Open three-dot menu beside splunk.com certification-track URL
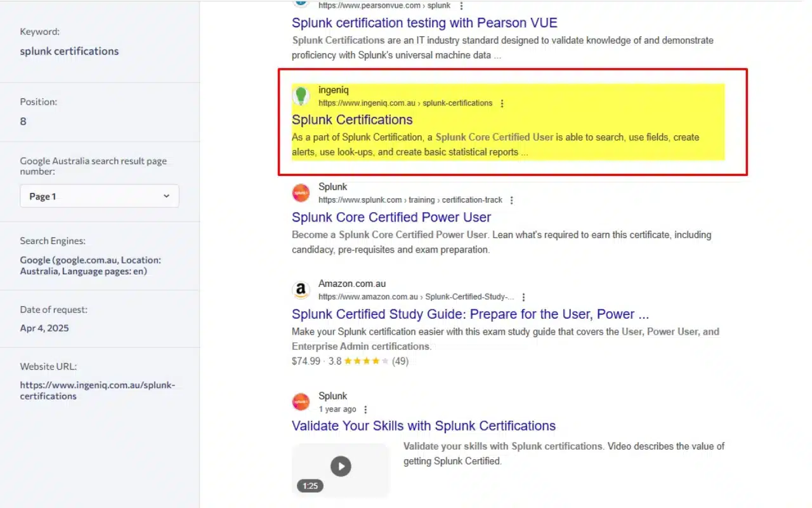812x508 pixels. tap(512, 200)
